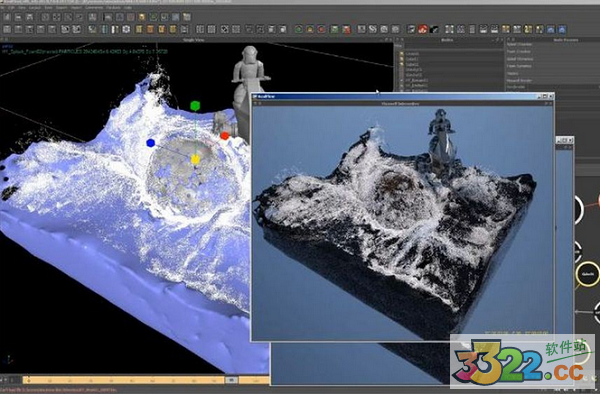Click the checkered icon in the second toolbar row
This screenshot has width=600, height=394.
click(x=225, y=29)
